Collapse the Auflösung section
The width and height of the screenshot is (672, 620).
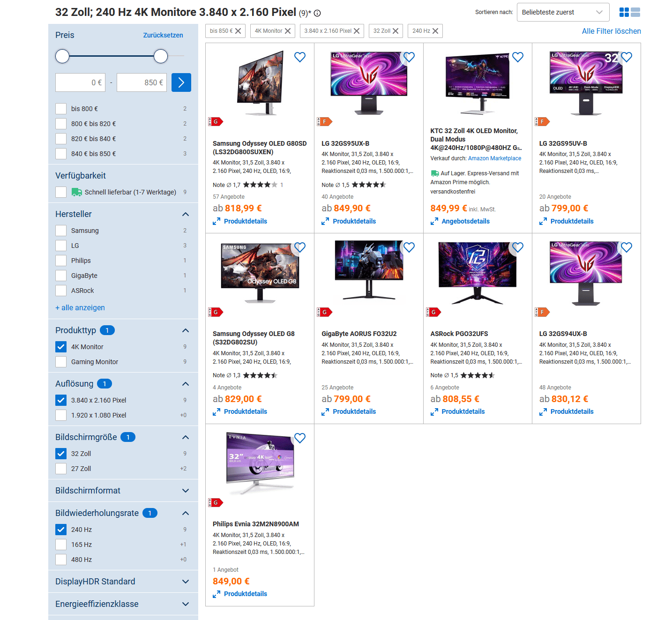[186, 384]
